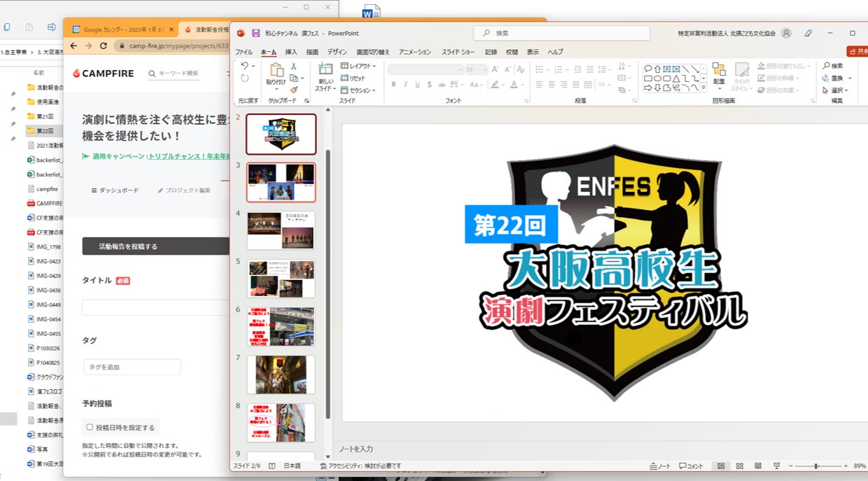
Task: Toggle the ノート notes pane button
Action: pyautogui.click(x=660, y=466)
